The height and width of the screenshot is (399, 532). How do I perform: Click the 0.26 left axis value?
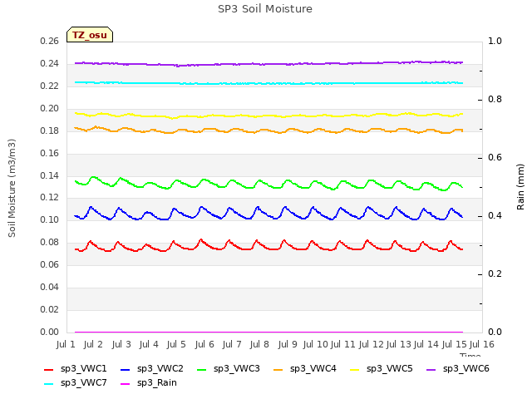pos(50,42)
